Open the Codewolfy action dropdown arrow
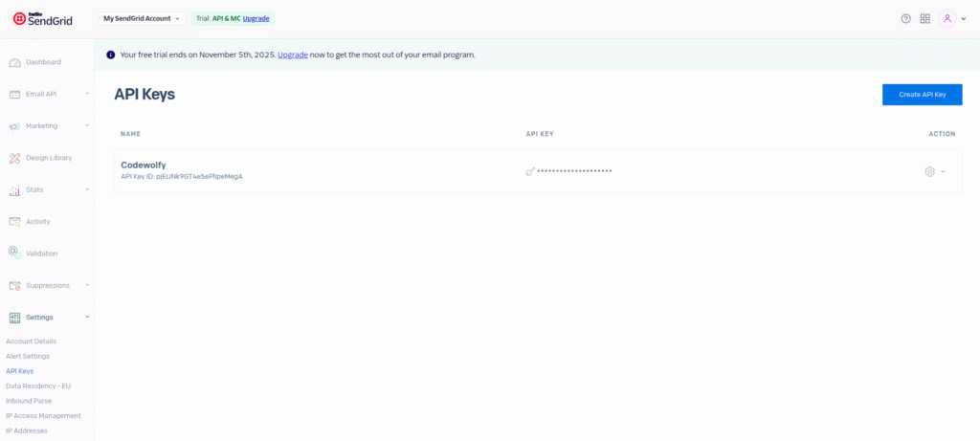 click(943, 171)
